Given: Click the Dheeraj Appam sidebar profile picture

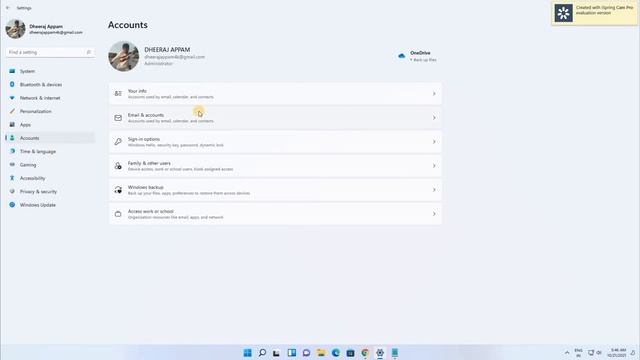Looking at the screenshot, I should pyautogui.click(x=16, y=29).
